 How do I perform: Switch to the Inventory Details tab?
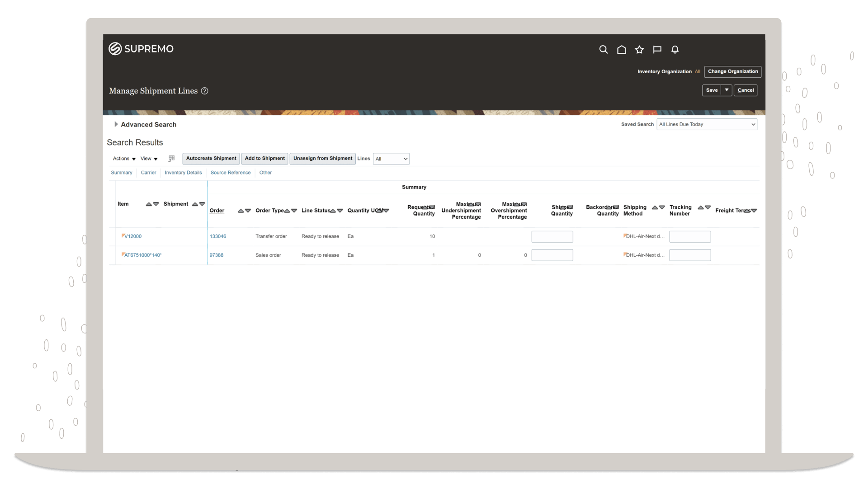click(183, 173)
